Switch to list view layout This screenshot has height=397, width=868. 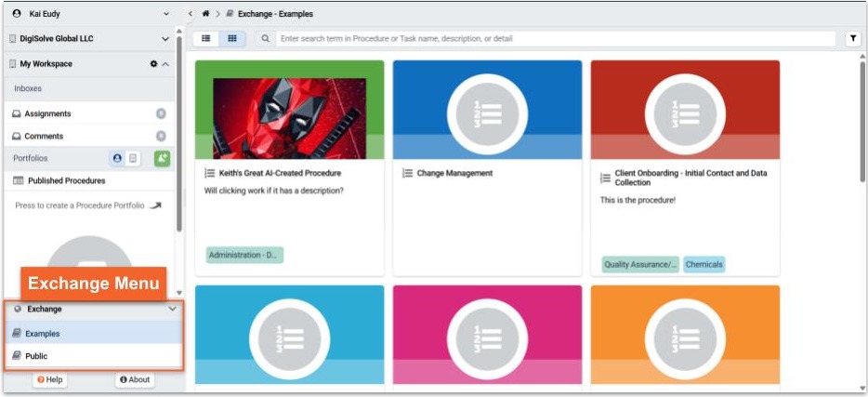point(206,39)
